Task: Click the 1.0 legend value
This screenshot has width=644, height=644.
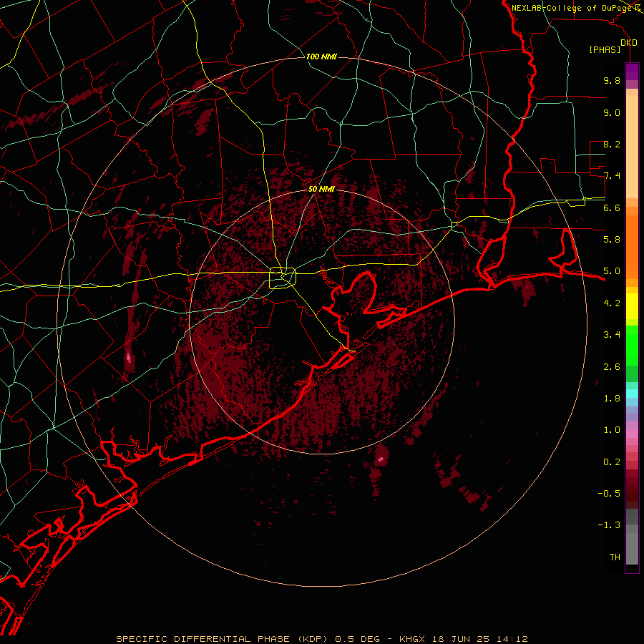Action: coord(612,430)
